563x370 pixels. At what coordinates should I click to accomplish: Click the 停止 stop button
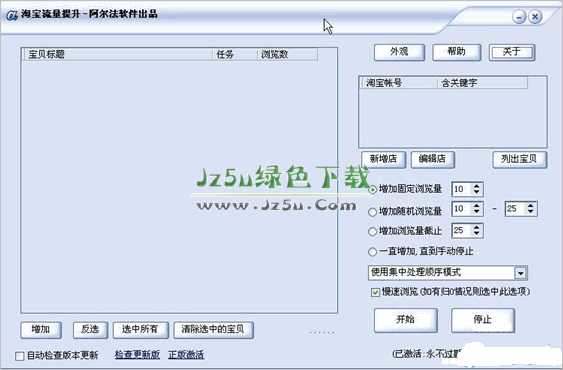click(483, 320)
